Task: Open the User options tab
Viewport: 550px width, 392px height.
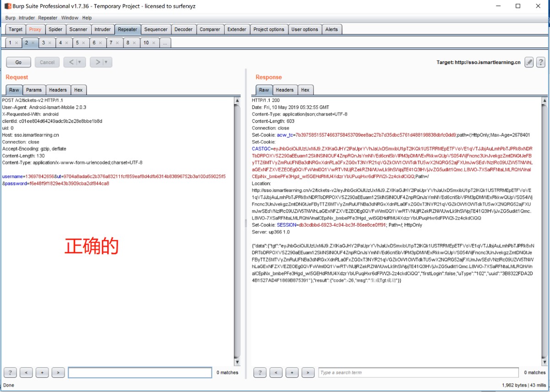Action: coord(305,29)
